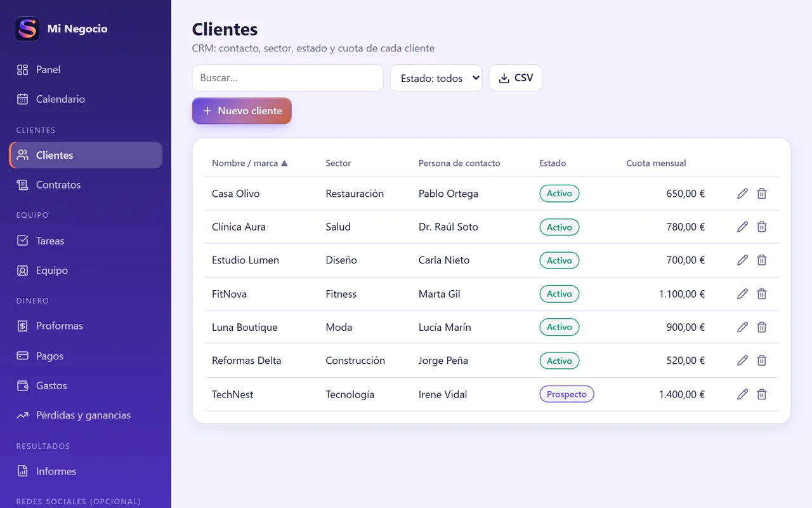This screenshot has width=812, height=508.
Task: Click the Prospecto badge for TechNest
Action: pos(566,394)
